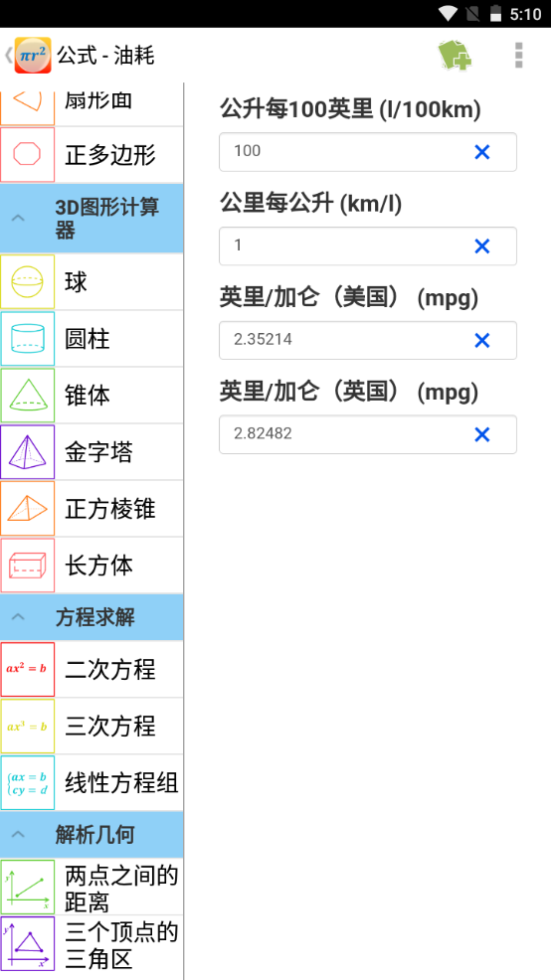Select the regular polygon (正多边形) icon
Image resolution: width=551 pixels, height=980 pixels.
[28, 154]
